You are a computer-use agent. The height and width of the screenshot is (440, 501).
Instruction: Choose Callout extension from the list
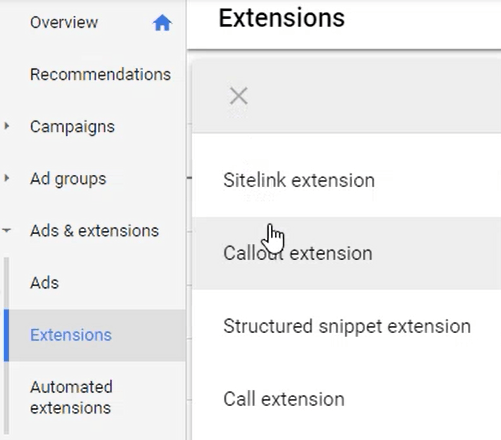(346, 253)
